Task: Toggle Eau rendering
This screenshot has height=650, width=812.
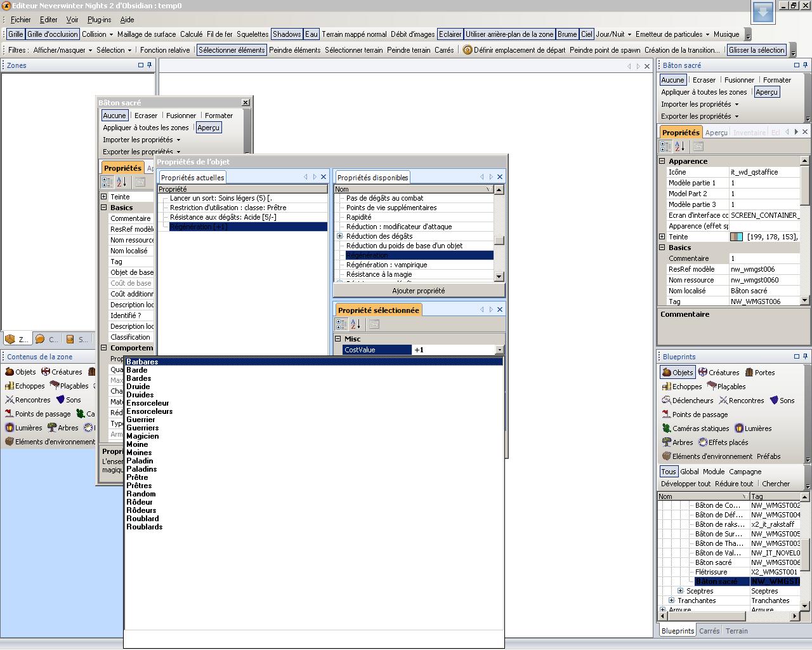Action: 311,34
